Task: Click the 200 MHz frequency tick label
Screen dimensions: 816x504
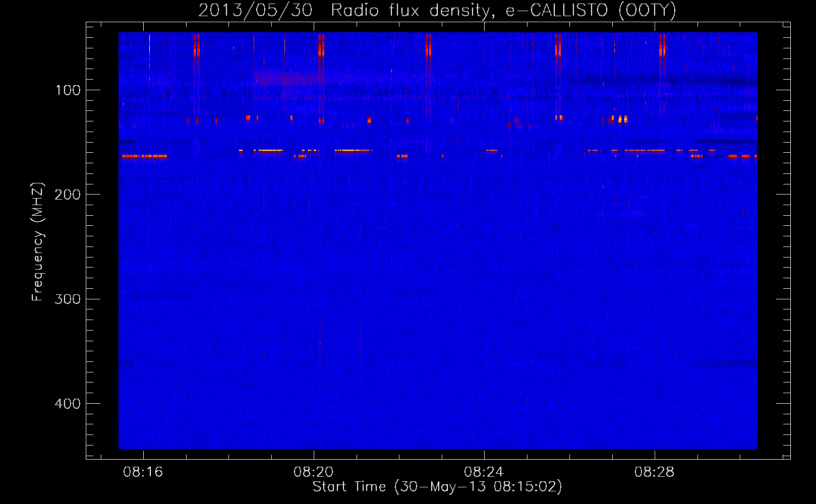Action: (68, 195)
